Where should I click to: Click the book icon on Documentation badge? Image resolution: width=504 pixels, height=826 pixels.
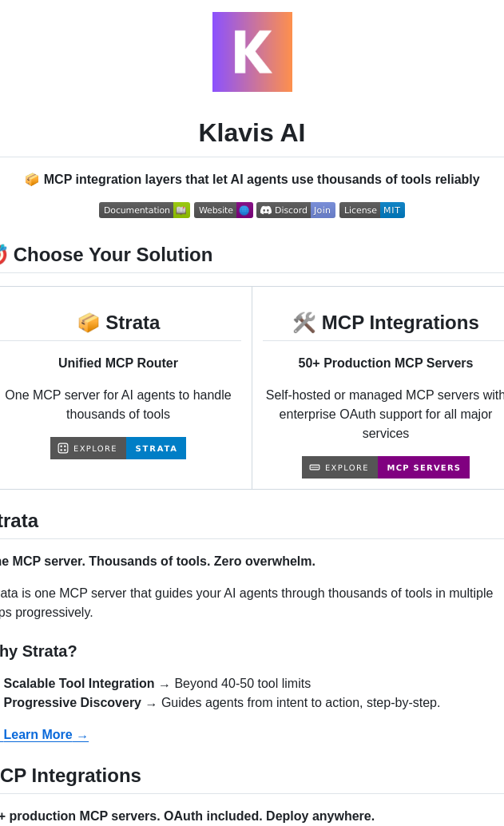[181, 210]
